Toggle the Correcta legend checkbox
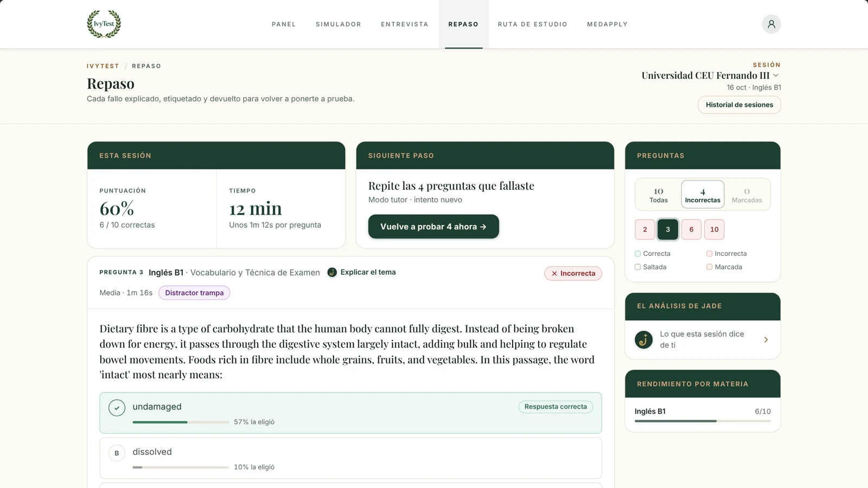The width and height of the screenshot is (868, 488). click(x=638, y=253)
